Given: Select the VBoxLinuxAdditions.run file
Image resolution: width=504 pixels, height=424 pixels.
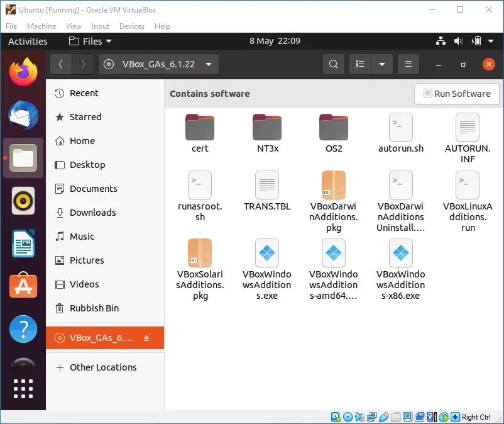Looking at the screenshot, I should pyautogui.click(x=468, y=202).
